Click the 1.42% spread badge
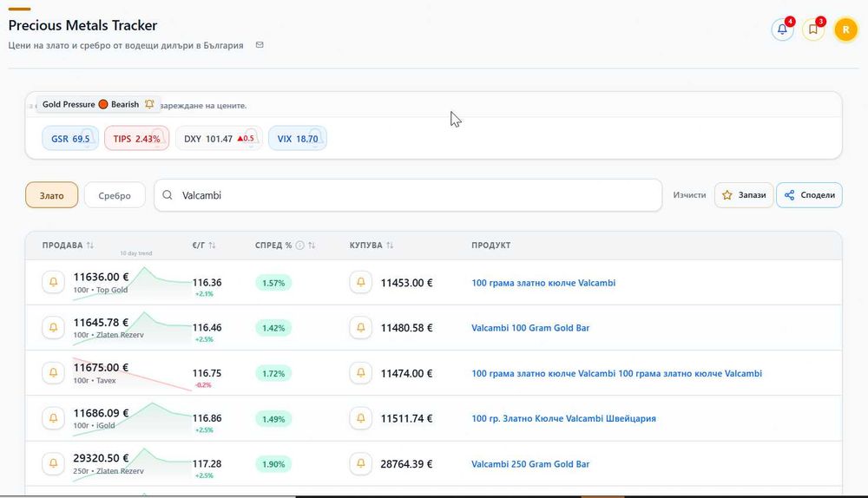The height and width of the screenshot is (498, 868). pos(273,328)
